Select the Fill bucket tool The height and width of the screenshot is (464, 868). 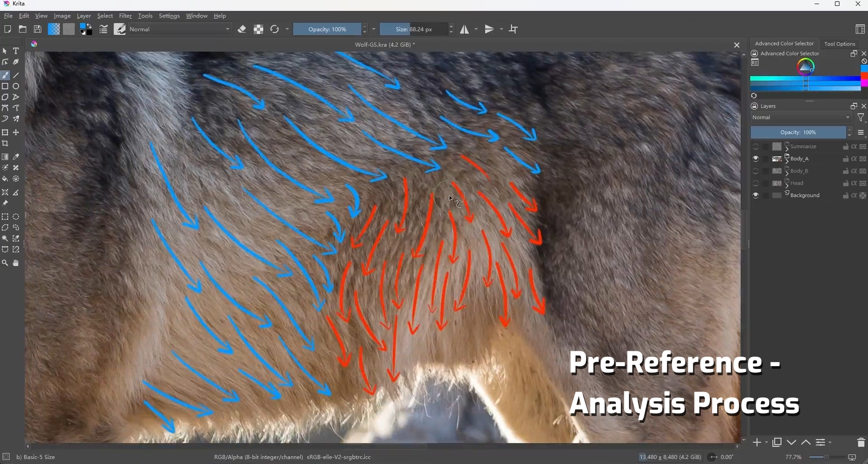5,179
